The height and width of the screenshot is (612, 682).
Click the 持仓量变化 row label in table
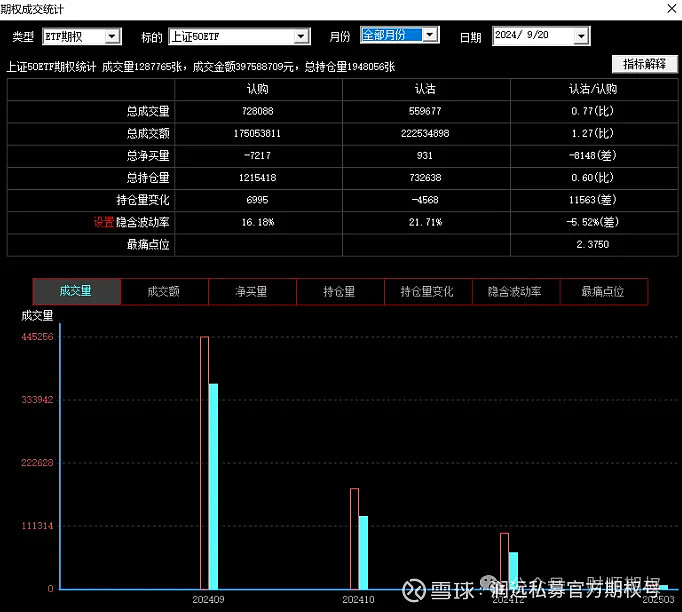point(143,200)
